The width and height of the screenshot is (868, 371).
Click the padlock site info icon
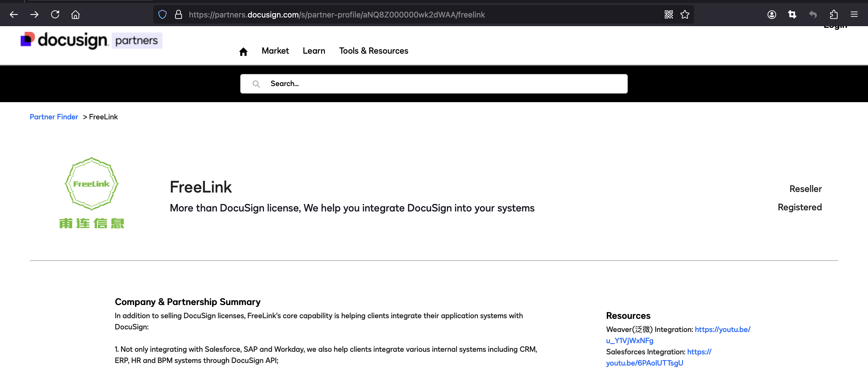click(178, 14)
